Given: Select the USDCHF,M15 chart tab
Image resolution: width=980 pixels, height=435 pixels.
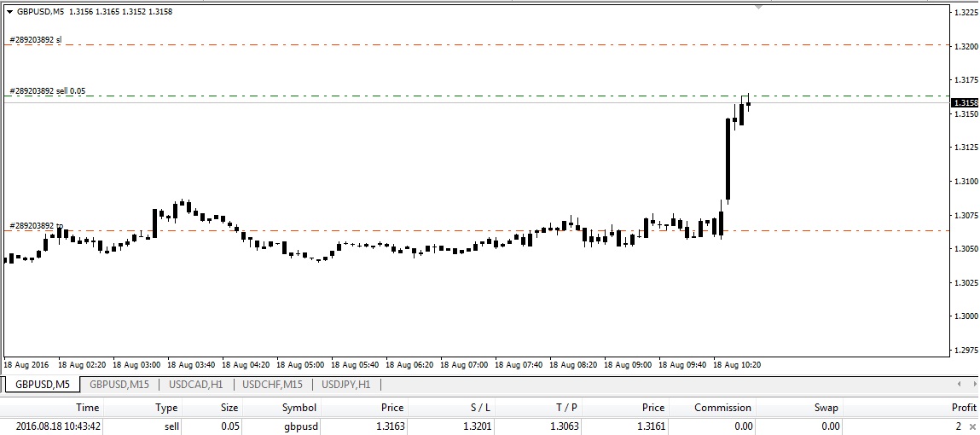Looking at the screenshot, I should [272, 385].
